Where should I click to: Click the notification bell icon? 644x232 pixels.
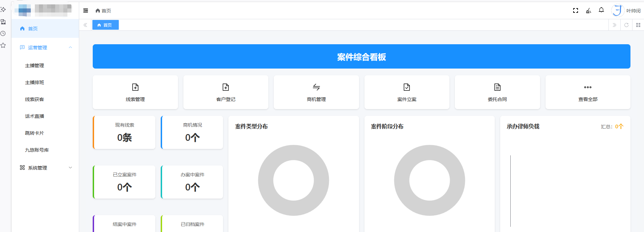pos(601,10)
